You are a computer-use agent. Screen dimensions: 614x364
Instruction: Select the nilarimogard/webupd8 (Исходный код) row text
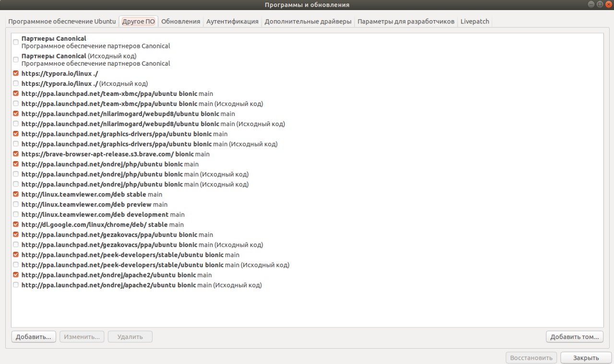tap(153, 124)
